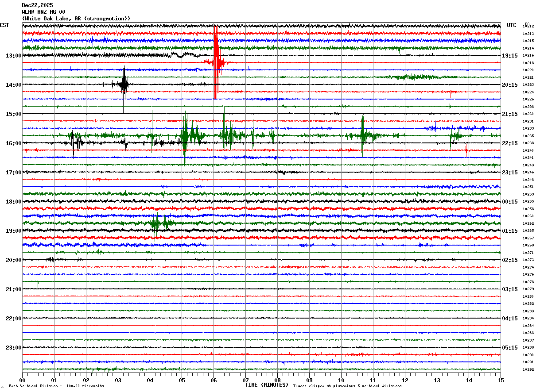
Task: Click the UTC timezone label
Action: tap(512, 25)
